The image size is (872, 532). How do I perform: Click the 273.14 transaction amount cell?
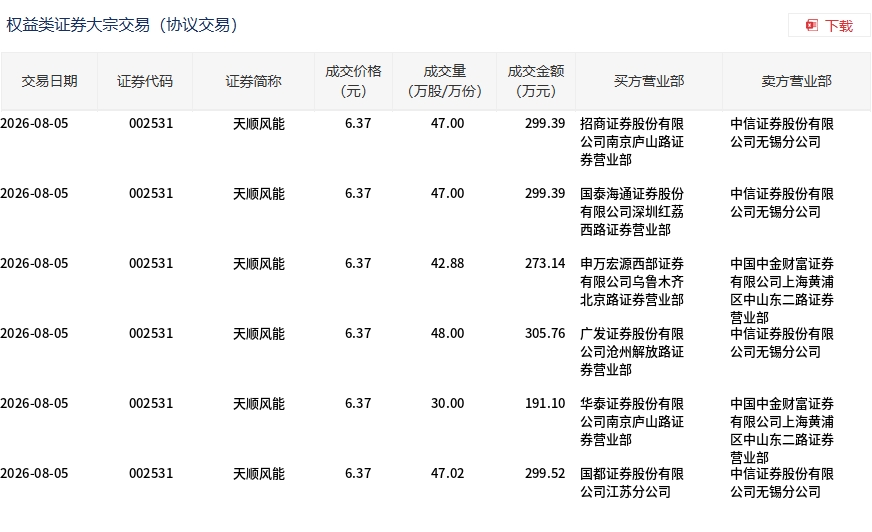click(x=544, y=263)
